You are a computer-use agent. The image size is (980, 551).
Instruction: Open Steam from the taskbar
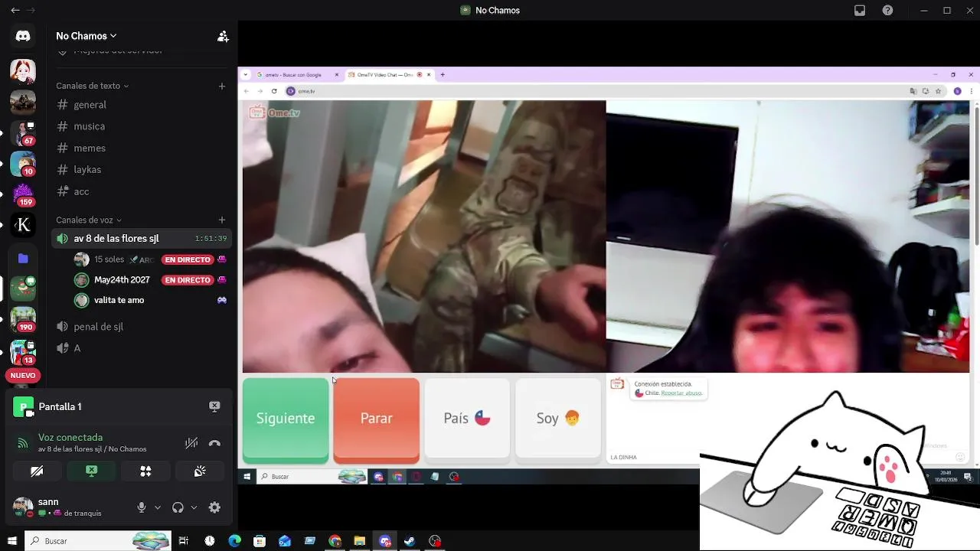[410, 541]
